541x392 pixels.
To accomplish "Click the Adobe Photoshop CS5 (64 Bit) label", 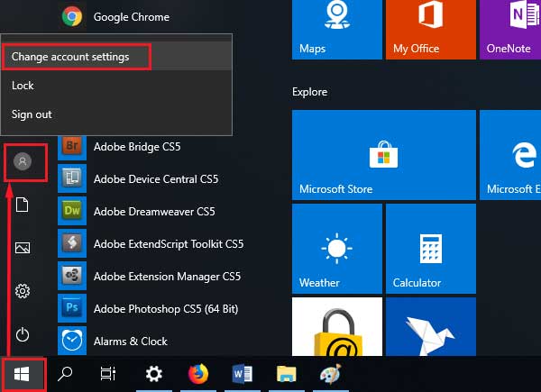I will click(x=166, y=309).
